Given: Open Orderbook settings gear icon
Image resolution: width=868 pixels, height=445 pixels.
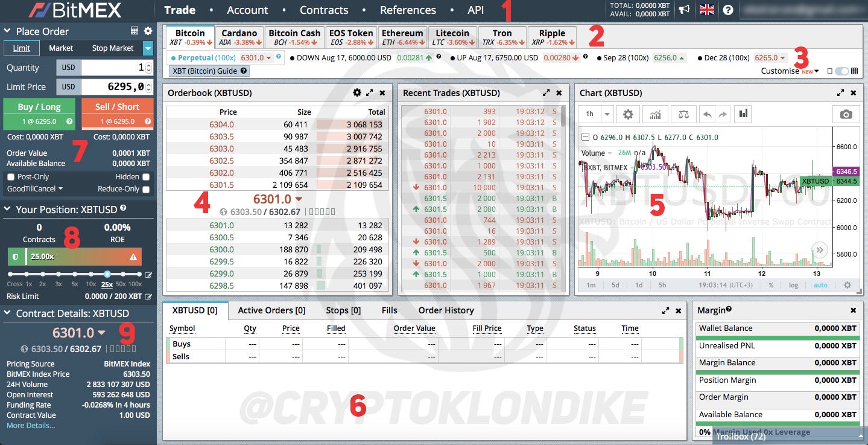Looking at the screenshot, I should pos(357,93).
